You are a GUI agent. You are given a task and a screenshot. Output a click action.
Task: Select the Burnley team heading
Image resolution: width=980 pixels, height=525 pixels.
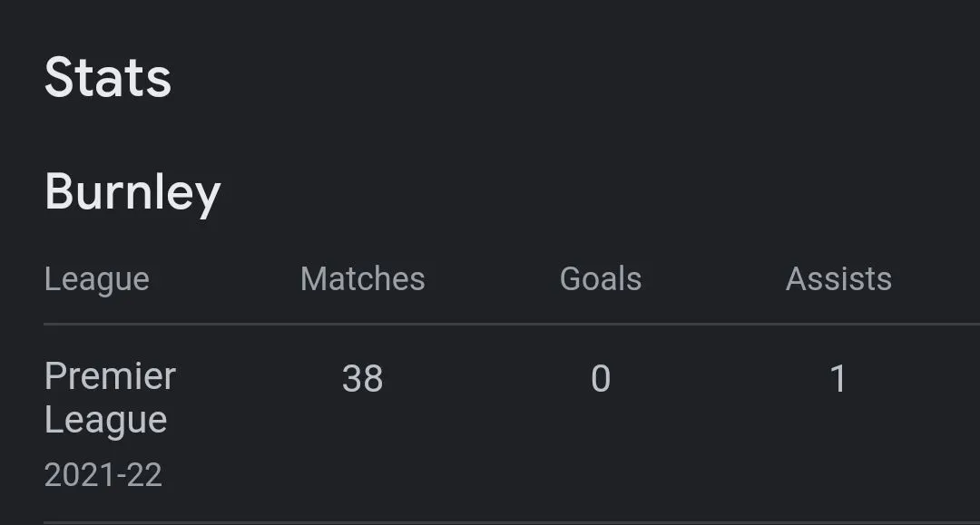click(132, 192)
